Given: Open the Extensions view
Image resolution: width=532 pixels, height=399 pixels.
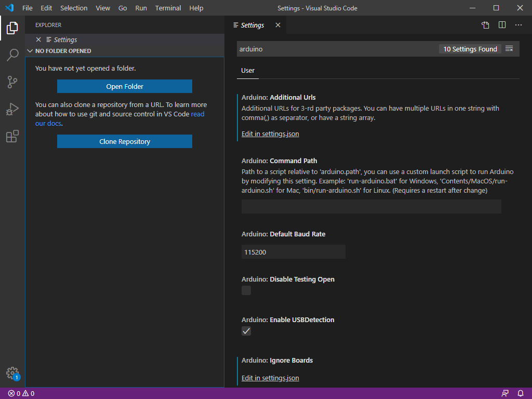Looking at the screenshot, I should point(12,136).
